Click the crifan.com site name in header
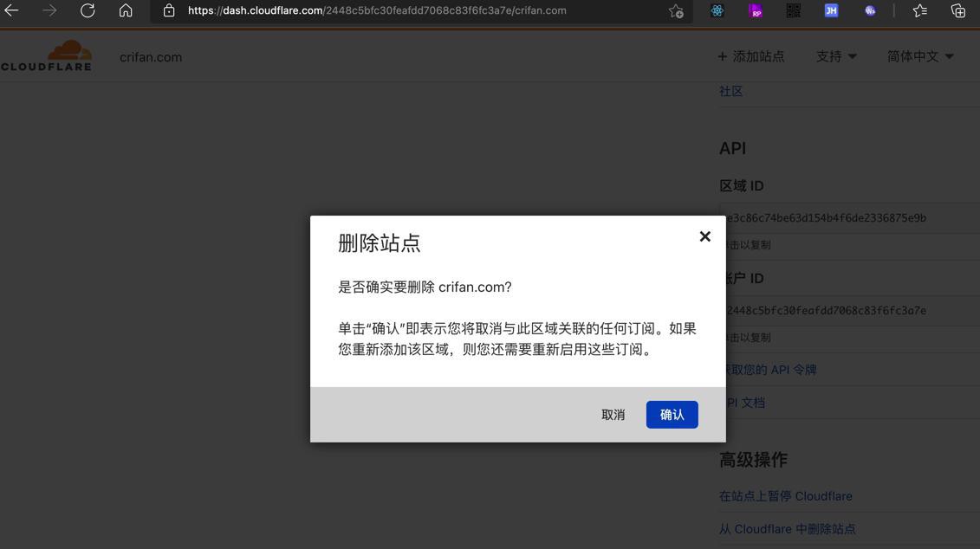The image size is (980, 549). (x=151, y=57)
